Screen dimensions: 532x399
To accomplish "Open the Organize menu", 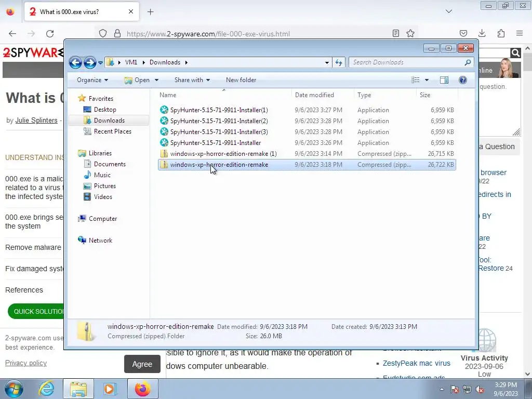I will (x=92, y=80).
